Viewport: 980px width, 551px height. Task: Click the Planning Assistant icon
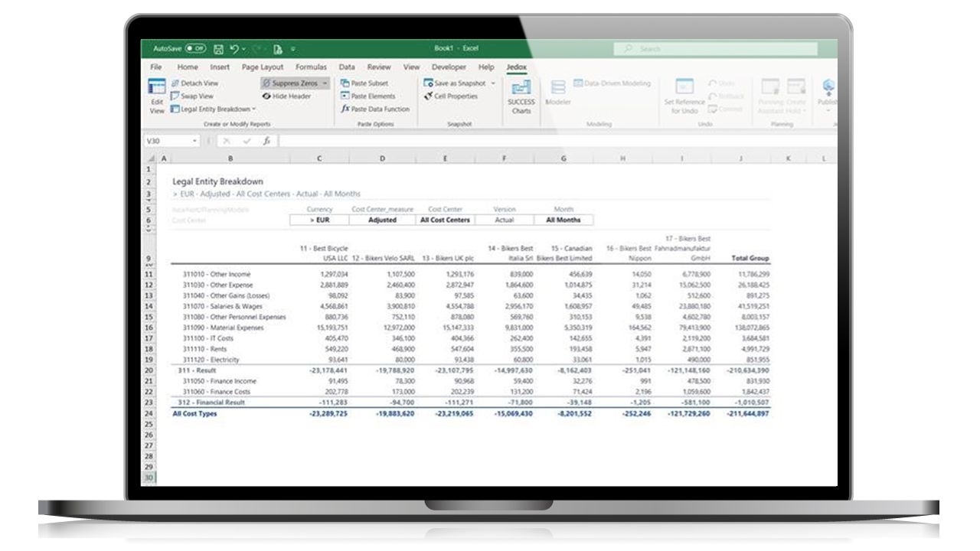click(769, 87)
